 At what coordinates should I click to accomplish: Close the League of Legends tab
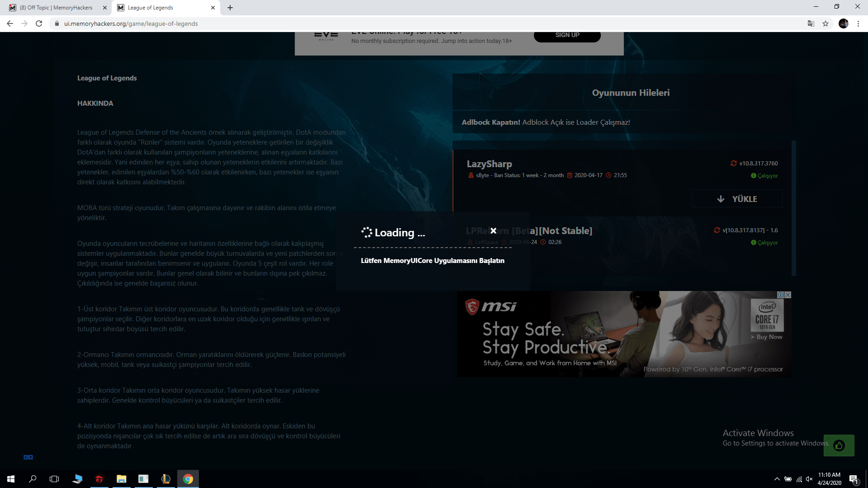click(x=213, y=8)
